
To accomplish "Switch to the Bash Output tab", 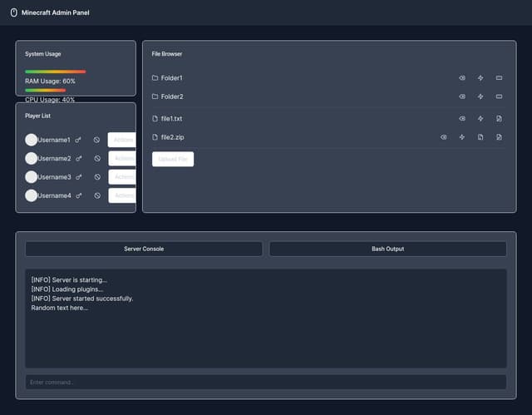I will [388, 249].
